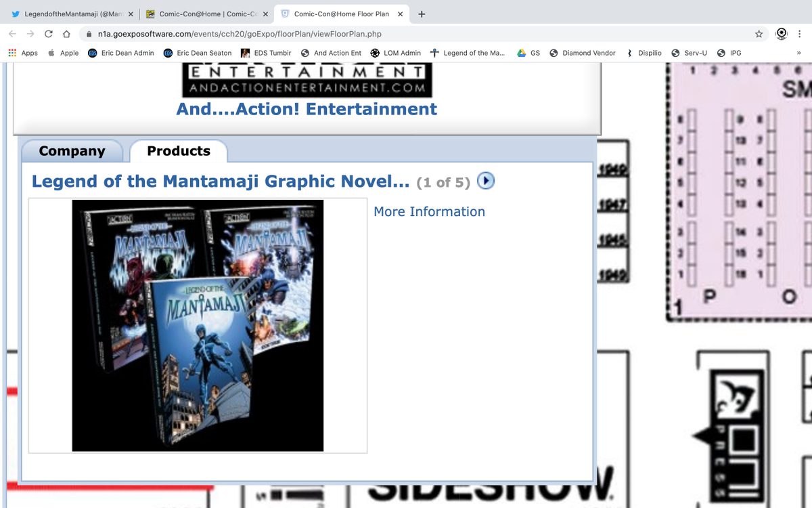Open the Chrome profile avatar
This screenshot has height=508, width=812.
[x=781, y=34]
